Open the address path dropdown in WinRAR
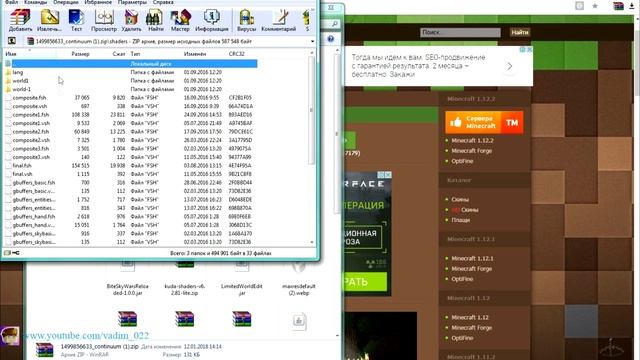640x360 pixels. pyautogui.click(x=312, y=41)
